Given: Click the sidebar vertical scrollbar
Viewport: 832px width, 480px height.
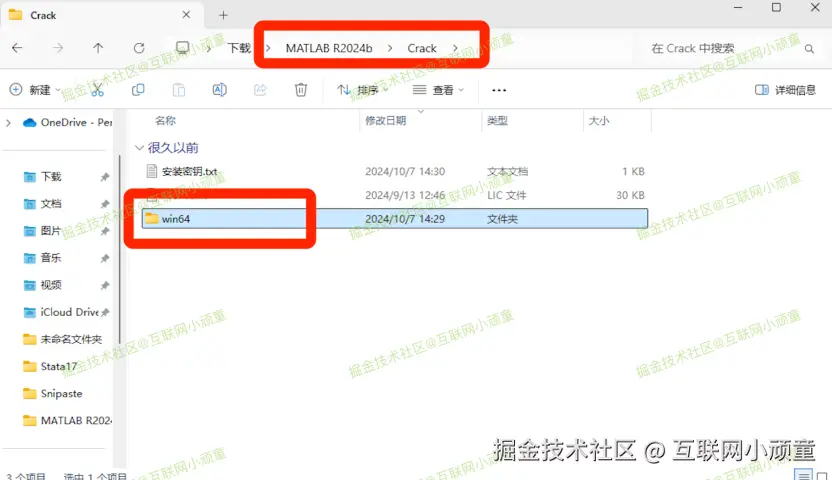Looking at the screenshot, I should point(119,249).
